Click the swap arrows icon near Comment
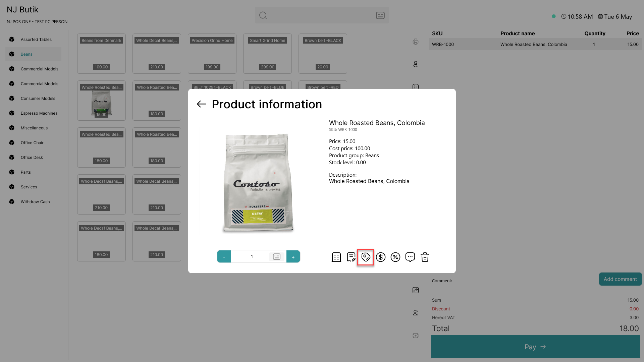Image resolution: width=644 pixels, height=362 pixels. click(x=416, y=290)
